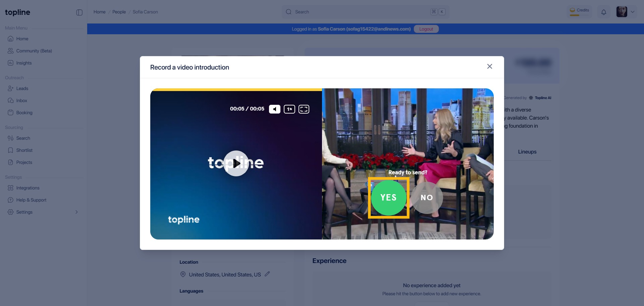Mute the video audio
The image size is (644, 306).
[274, 109]
